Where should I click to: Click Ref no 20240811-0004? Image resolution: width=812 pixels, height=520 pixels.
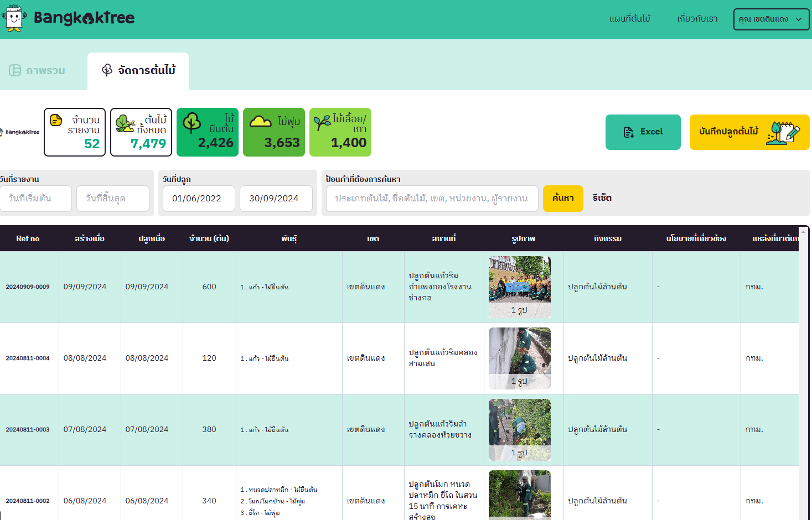point(28,358)
